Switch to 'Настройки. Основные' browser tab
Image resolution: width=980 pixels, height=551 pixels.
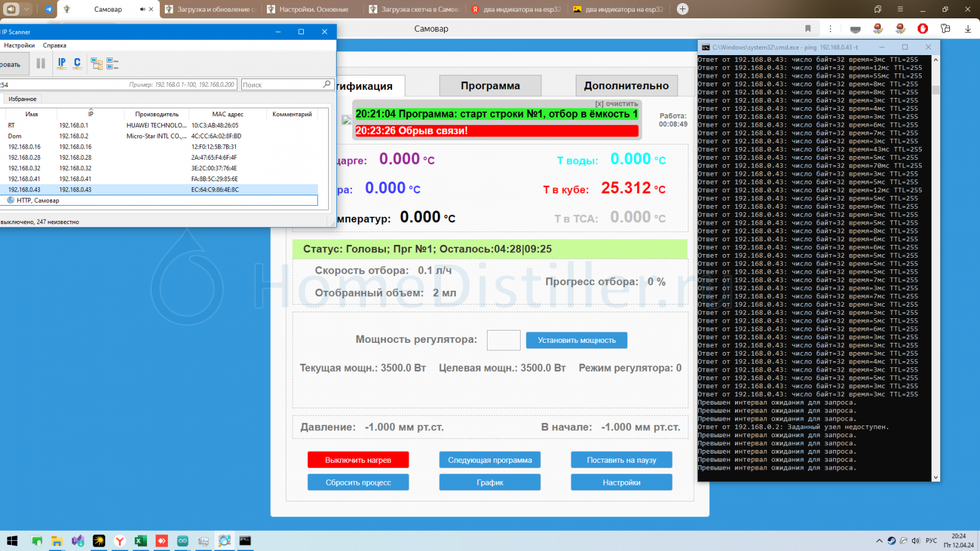[x=314, y=9]
